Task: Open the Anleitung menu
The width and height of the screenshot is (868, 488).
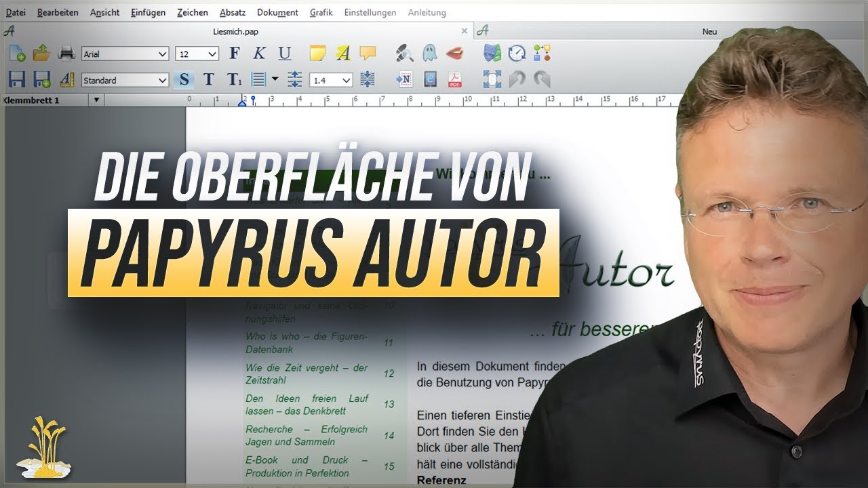Action: coord(427,12)
